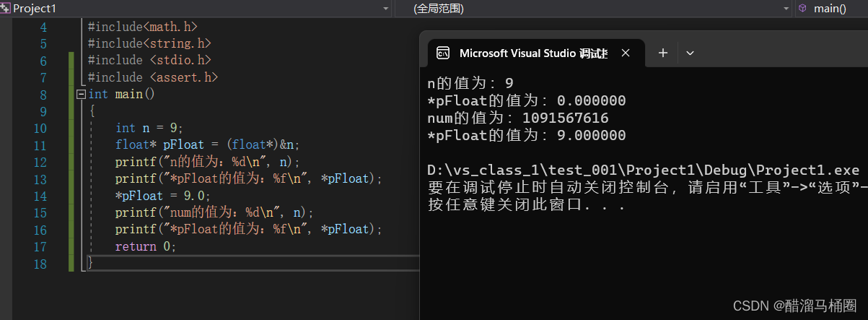
Task: Click the main() function cube icon
Action: tap(802, 8)
